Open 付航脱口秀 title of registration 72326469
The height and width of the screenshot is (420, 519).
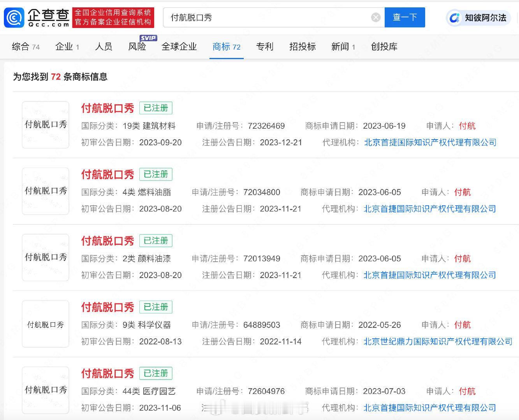coord(107,108)
